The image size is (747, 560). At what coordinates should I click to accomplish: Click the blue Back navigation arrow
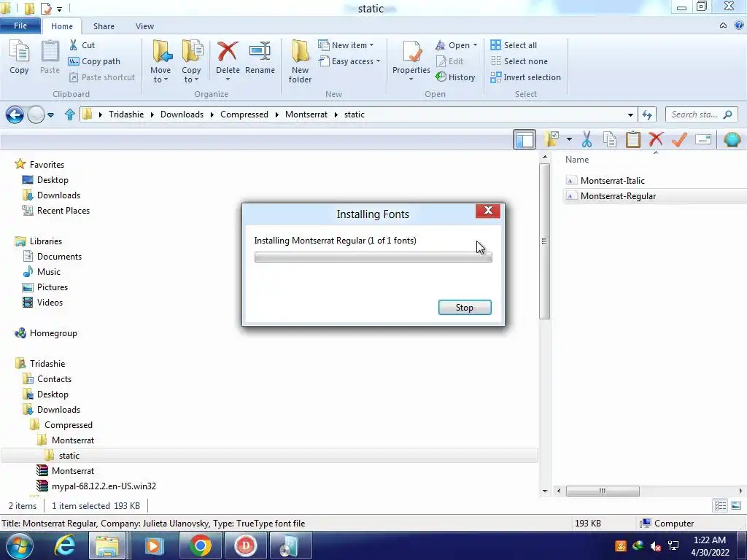click(x=15, y=114)
